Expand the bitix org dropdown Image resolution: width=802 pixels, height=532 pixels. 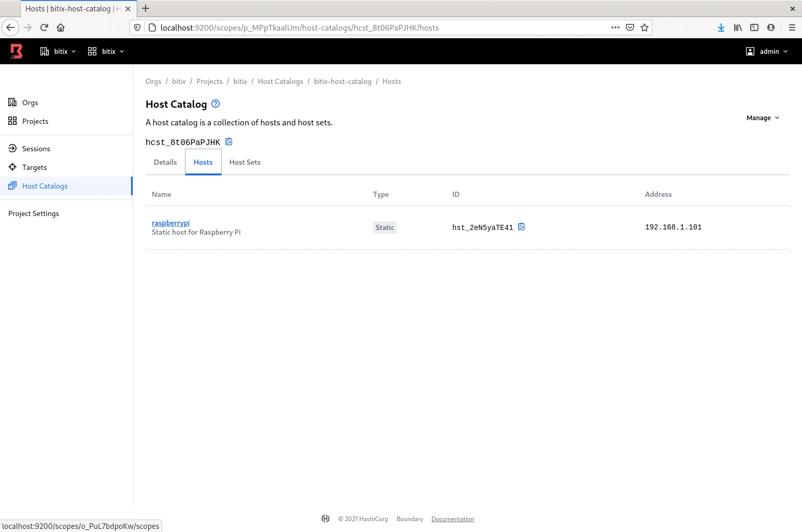point(58,51)
